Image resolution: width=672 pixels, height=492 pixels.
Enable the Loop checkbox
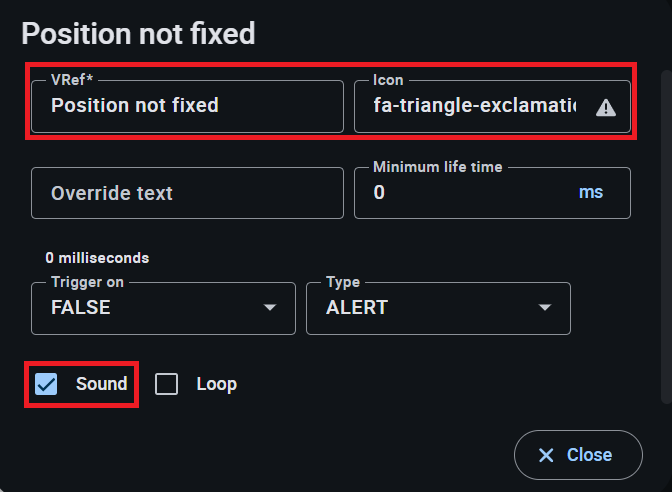click(x=166, y=384)
